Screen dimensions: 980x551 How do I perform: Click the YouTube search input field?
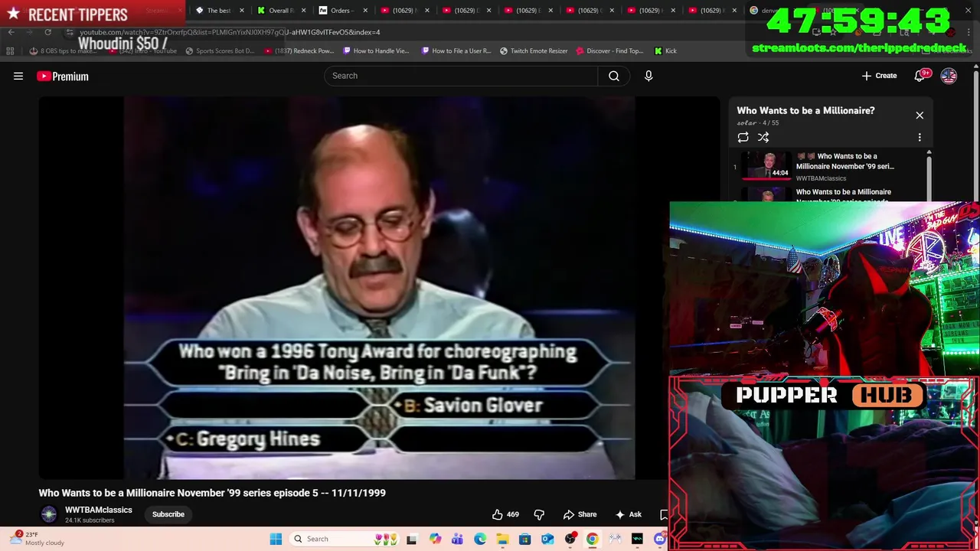coord(461,76)
